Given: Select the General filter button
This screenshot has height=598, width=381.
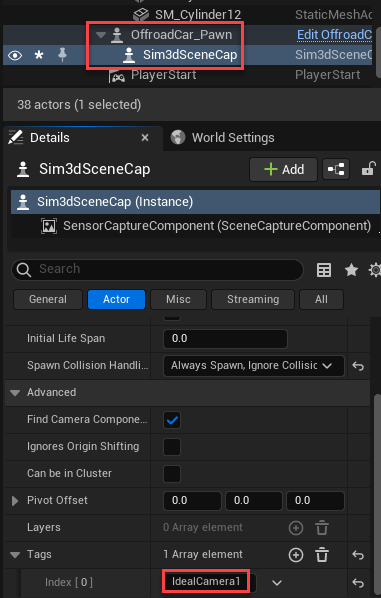Looking at the screenshot, I should (48, 299).
